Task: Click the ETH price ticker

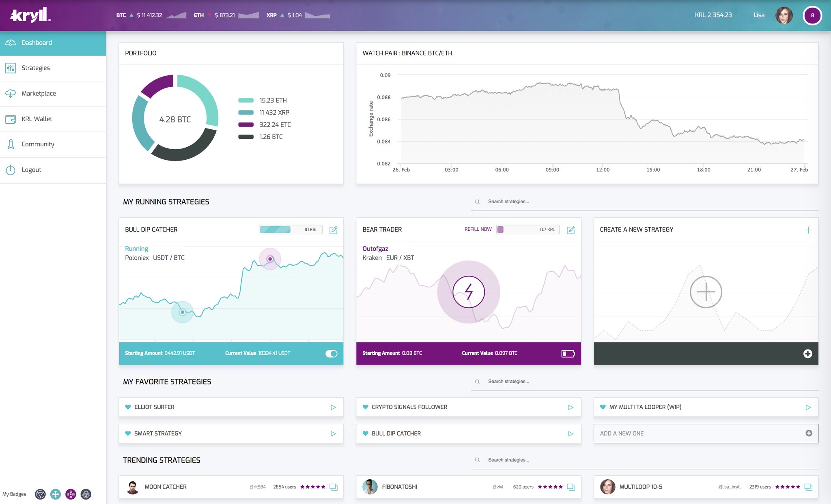Action: 226,15
